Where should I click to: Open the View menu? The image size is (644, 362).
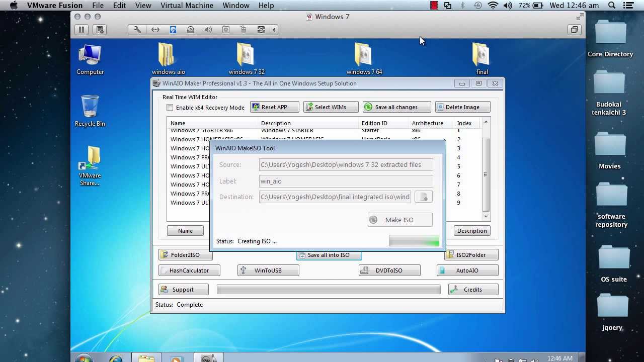coord(143,6)
